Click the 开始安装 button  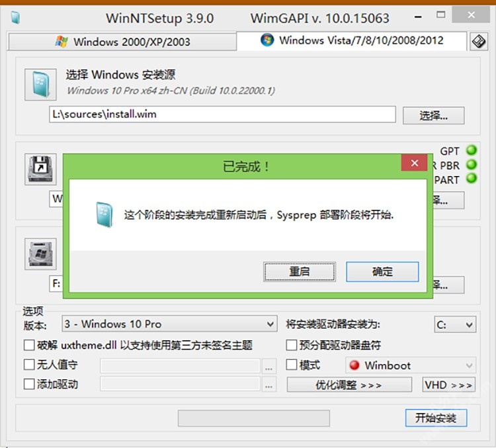click(x=436, y=418)
